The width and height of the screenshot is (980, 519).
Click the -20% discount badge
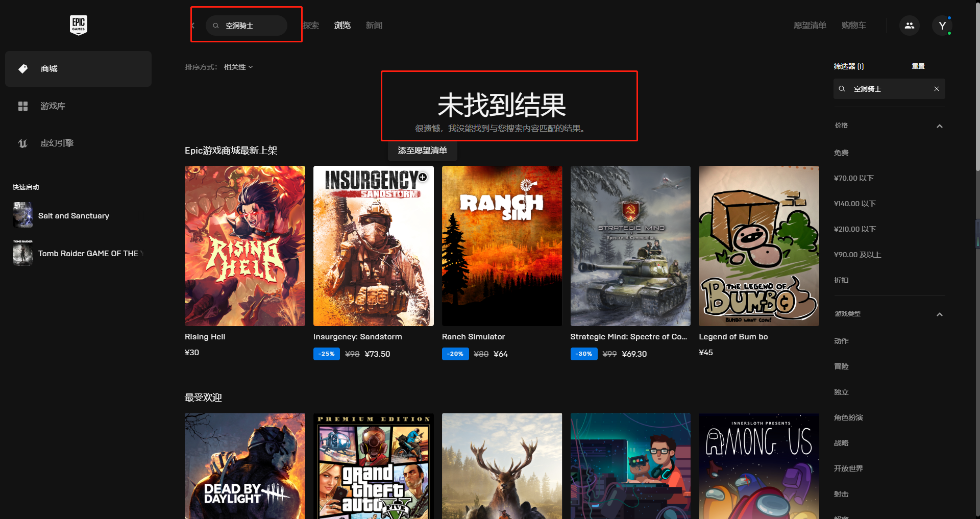tap(455, 354)
